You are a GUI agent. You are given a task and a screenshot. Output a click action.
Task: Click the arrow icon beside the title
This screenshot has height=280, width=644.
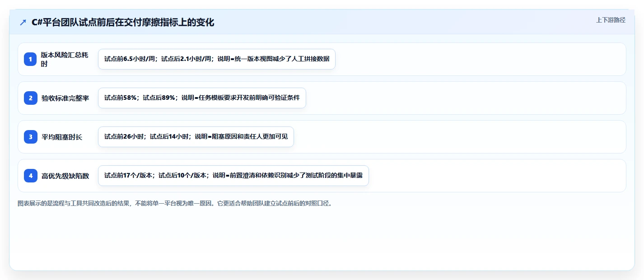coord(23,22)
